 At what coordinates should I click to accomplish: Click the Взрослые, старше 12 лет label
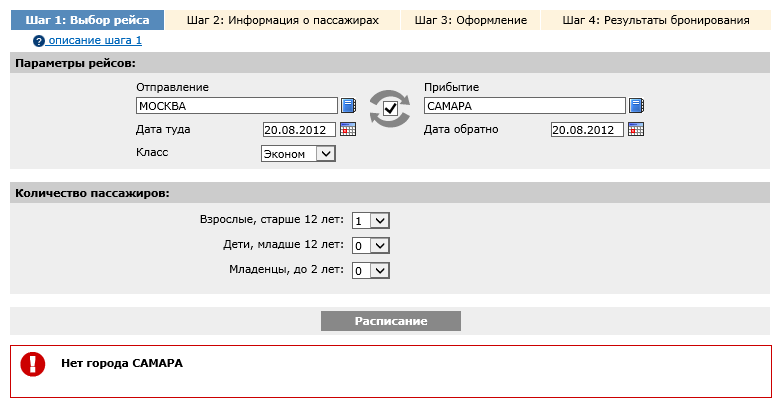click(x=272, y=219)
